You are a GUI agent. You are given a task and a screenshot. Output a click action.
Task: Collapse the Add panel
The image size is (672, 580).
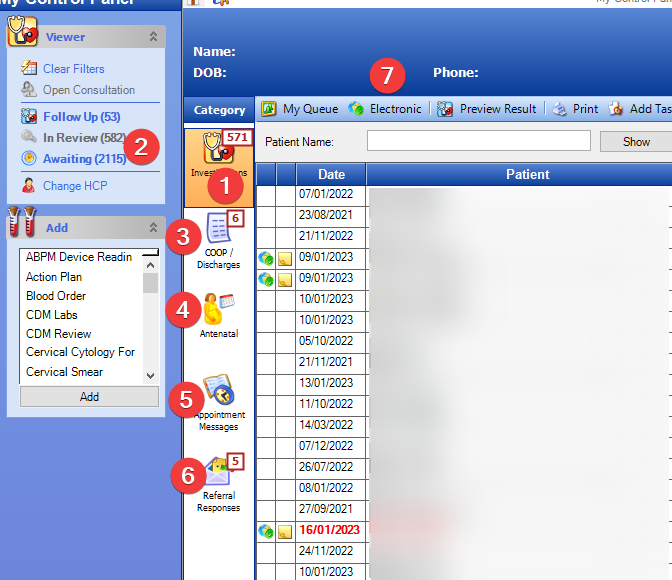point(153,228)
